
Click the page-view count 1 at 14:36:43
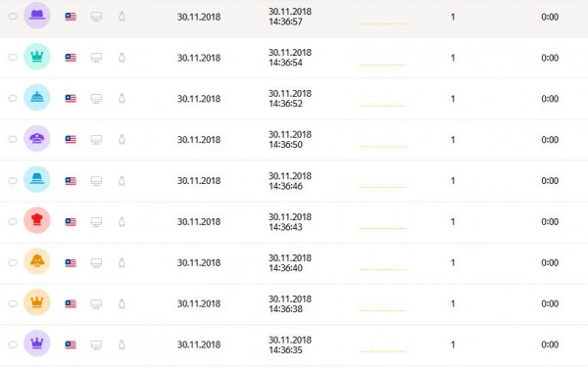point(453,221)
